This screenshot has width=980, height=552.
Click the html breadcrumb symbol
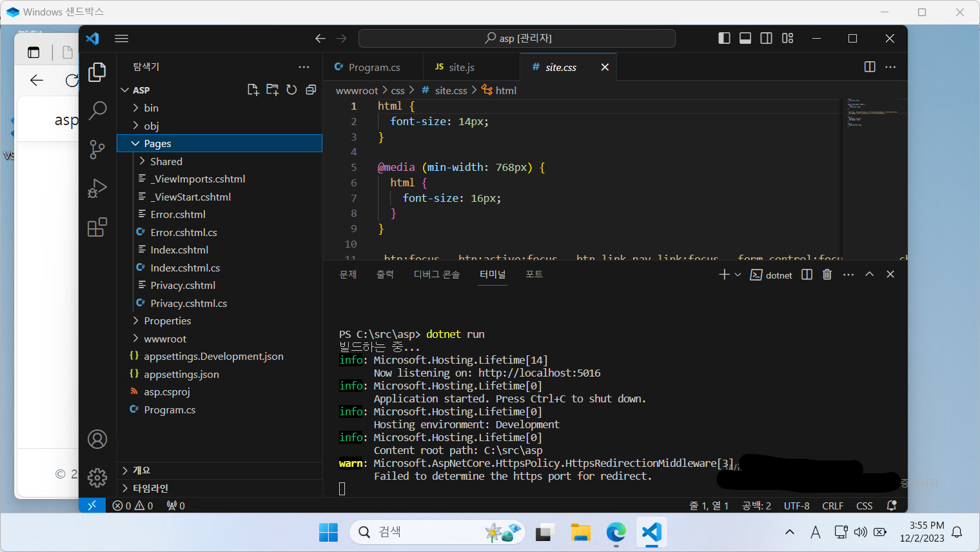click(x=499, y=90)
